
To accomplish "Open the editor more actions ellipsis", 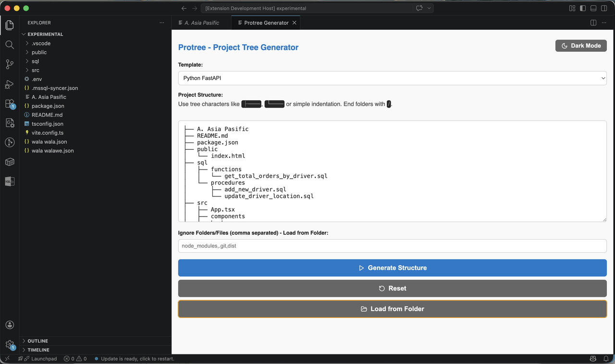I will coord(604,23).
